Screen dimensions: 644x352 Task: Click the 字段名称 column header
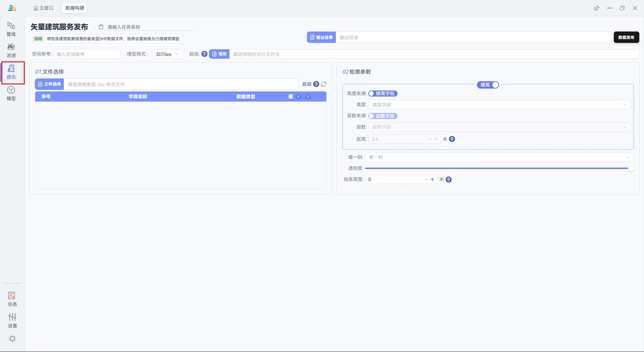(x=138, y=97)
